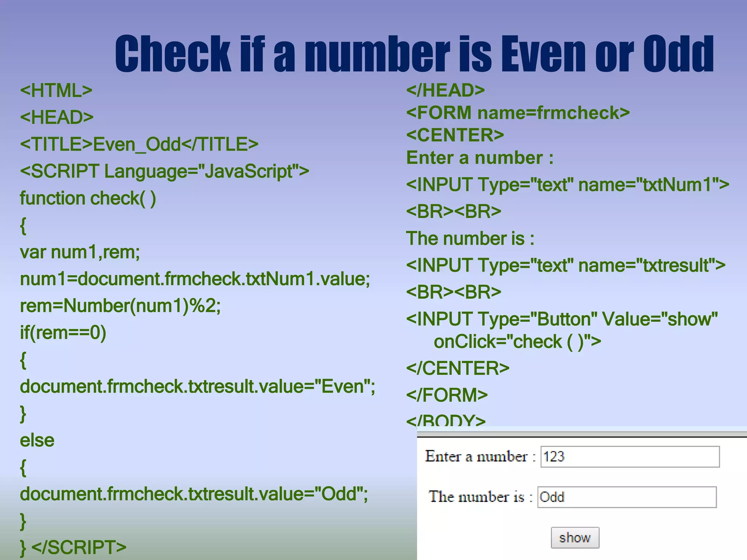Click the 'Enter a number :' label in the preview

pos(480,456)
